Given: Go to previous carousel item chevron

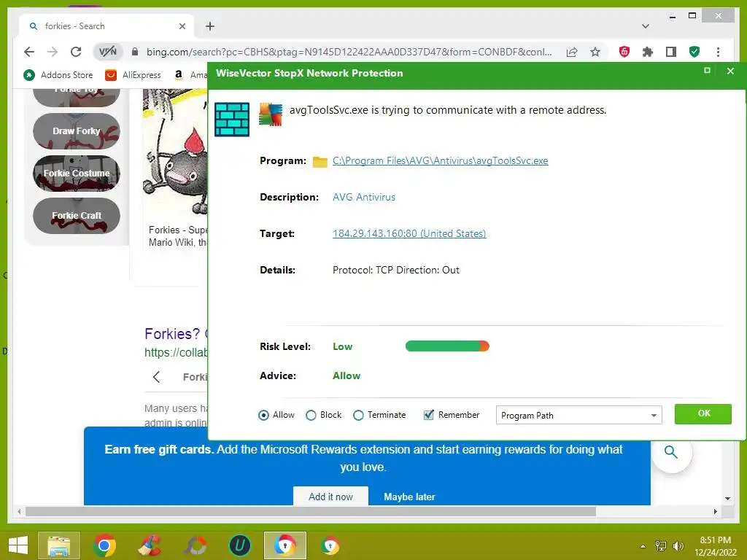Looking at the screenshot, I should click(x=156, y=377).
